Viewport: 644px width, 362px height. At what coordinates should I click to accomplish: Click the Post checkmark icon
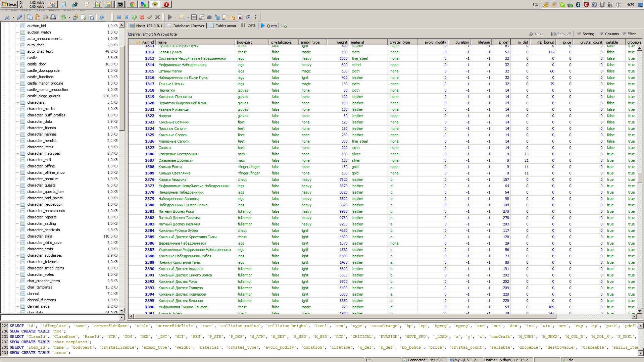click(150, 17)
